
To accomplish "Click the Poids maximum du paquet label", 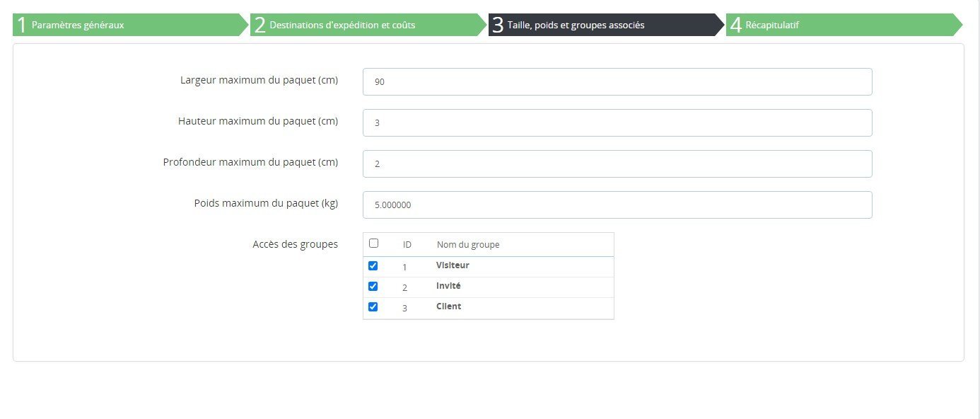I will (x=266, y=203).
